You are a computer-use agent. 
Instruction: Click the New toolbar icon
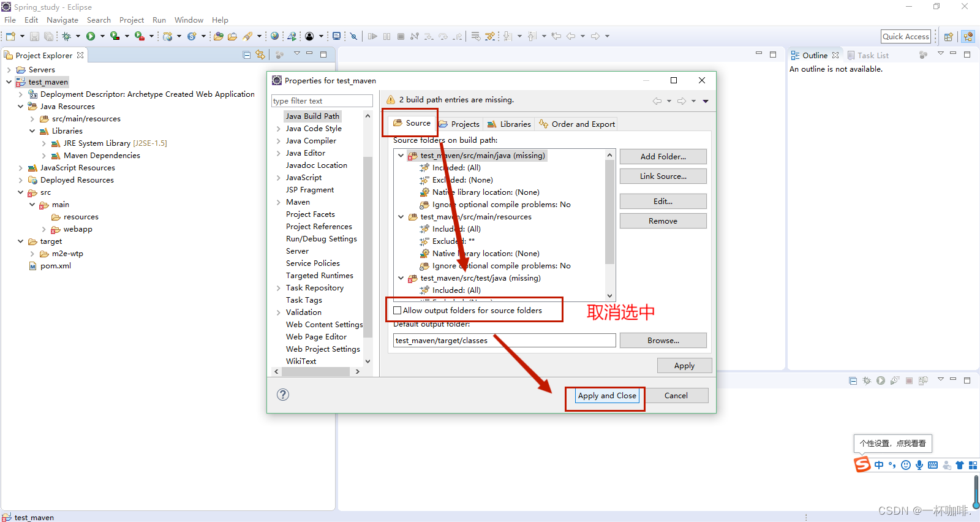[x=10, y=36]
